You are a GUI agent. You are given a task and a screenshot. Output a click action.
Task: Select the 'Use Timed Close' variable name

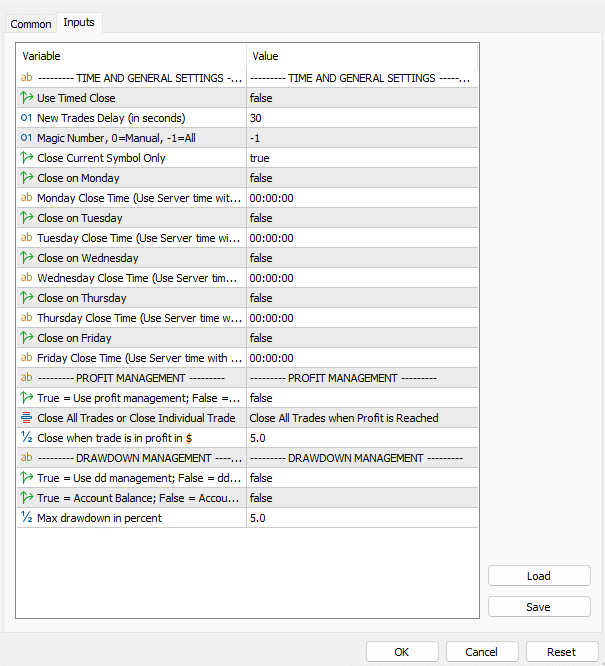pyautogui.click(x=76, y=98)
